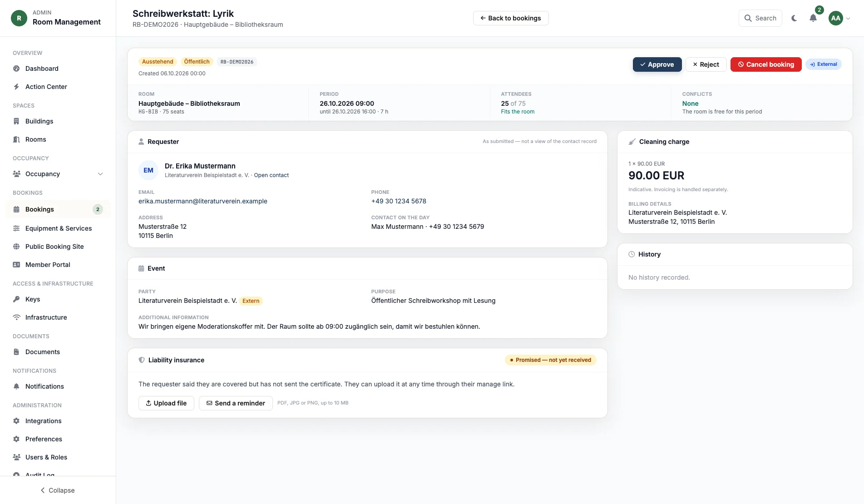The height and width of the screenshot is (504, 864).
Task: Open the Occupancy menu item
Action: coord(58,174)
